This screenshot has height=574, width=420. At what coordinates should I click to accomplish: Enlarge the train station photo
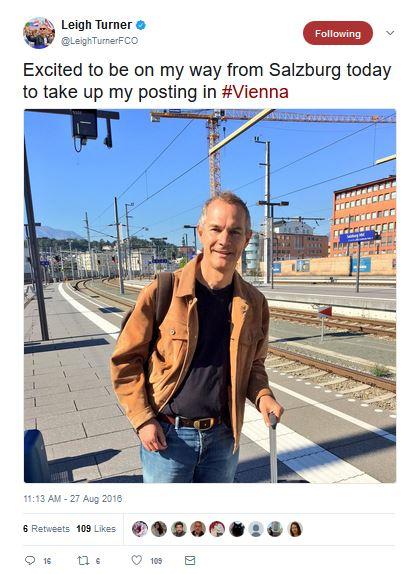[210, 296]
